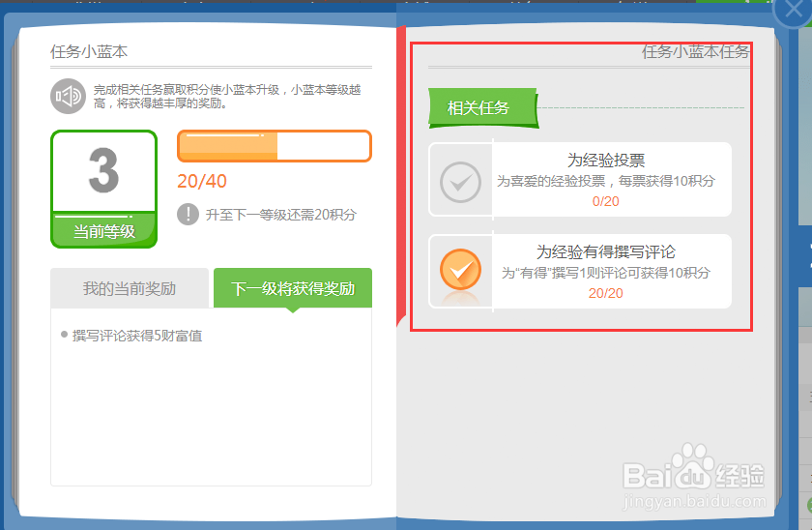Click the 任务小蓝本任务 right page heading

(x=695, y=51)
